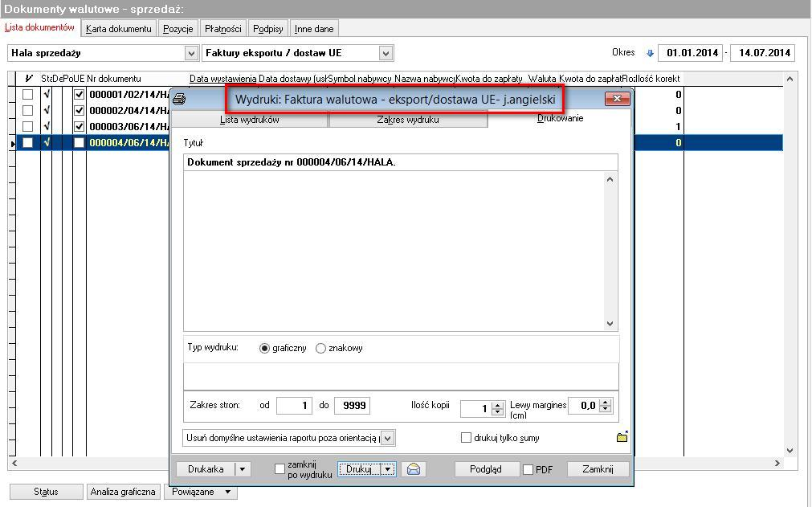
Task: Toggle the PDF checkbox
Action: click(528, 470)
